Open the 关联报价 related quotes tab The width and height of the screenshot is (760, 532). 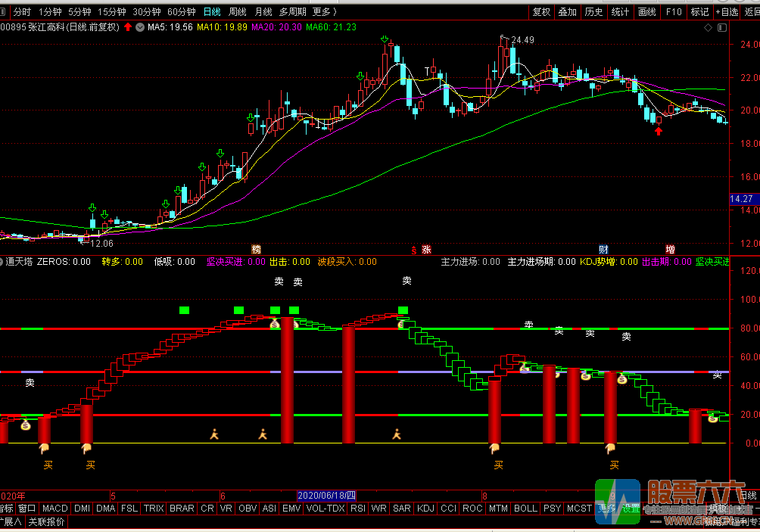point(46,522)
